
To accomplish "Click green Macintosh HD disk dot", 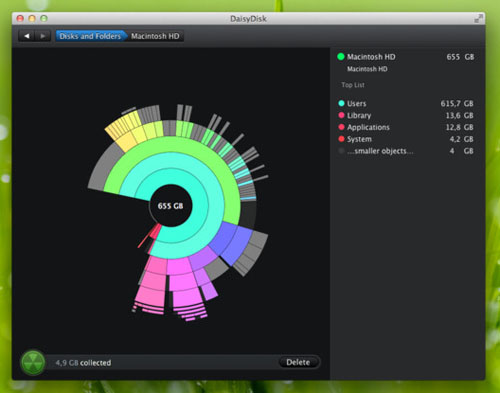I will (341, 57).
